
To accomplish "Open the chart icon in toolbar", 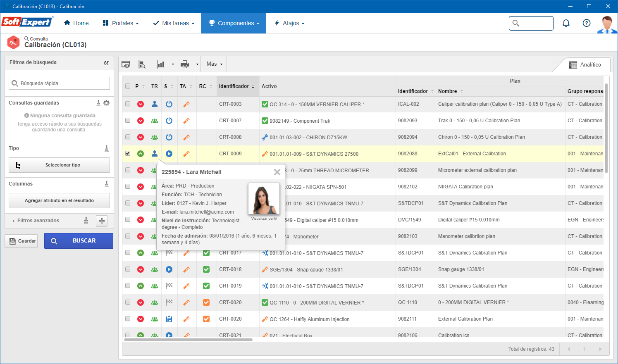I will (160, 64).
